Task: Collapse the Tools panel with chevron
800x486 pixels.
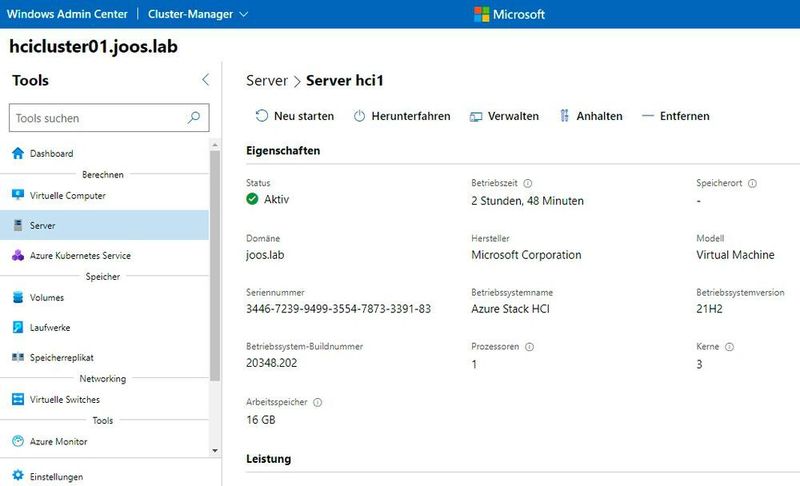Action: (205, 80)
